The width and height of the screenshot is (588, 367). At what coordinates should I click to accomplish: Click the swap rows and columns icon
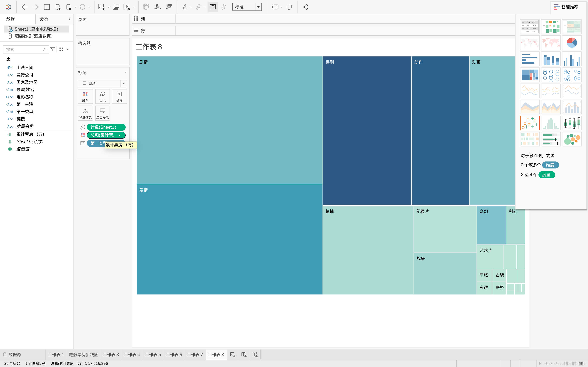point(146,7)
